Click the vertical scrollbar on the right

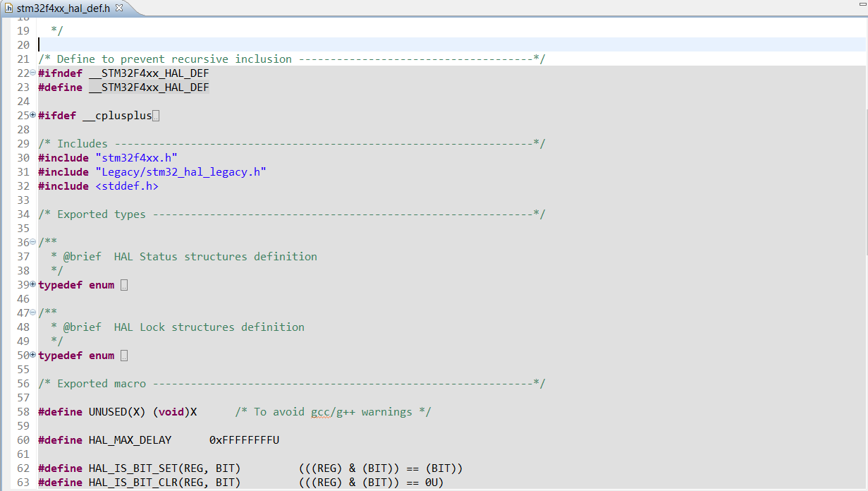864,176
